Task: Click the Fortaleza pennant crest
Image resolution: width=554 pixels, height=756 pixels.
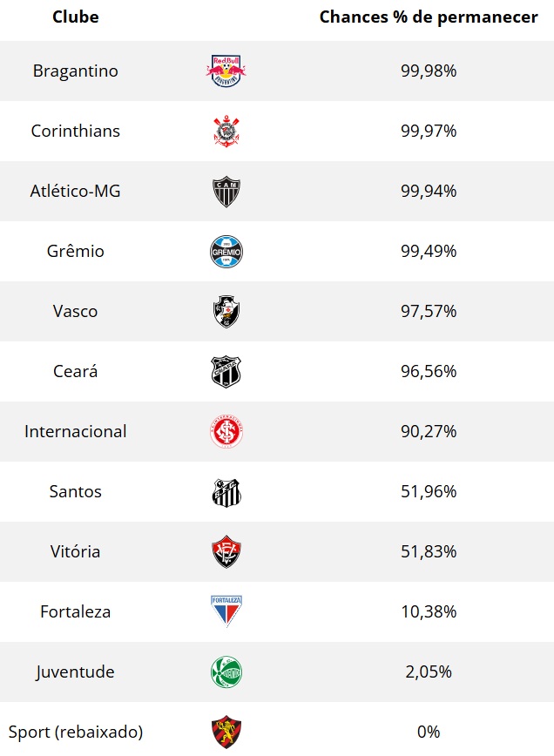Action: coord(226,612)
